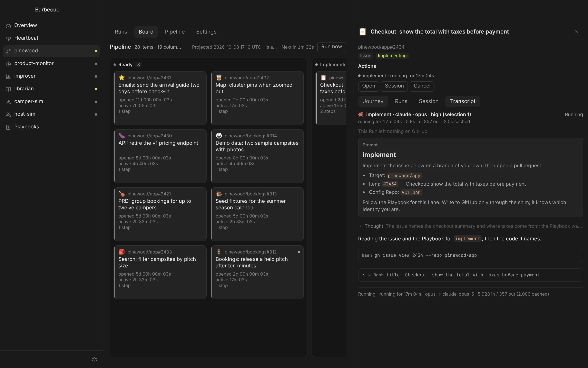
Task: Click the clipboard icon beside the Checkout title
Action: pyautogui.click(x=363, y=32)
